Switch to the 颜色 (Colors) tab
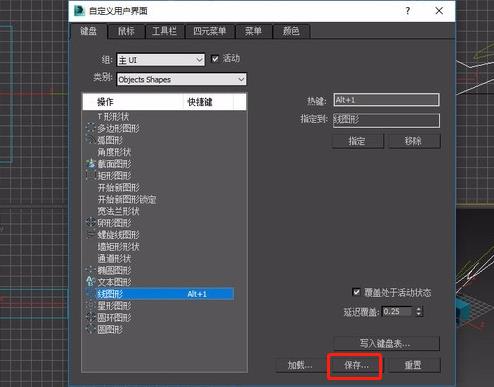Image resolution: width=494 pixels, height=387 pixels. [x=291, y=31]
